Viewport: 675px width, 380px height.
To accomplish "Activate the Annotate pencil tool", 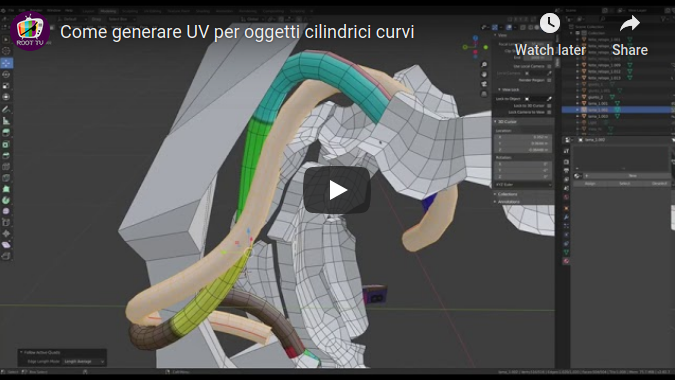I will point(6,109).
